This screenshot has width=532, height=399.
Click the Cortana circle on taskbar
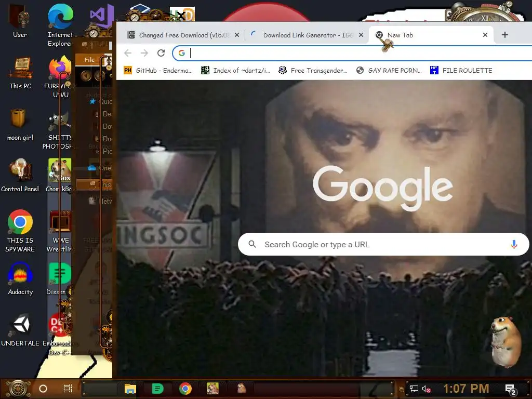pos(43,389)
